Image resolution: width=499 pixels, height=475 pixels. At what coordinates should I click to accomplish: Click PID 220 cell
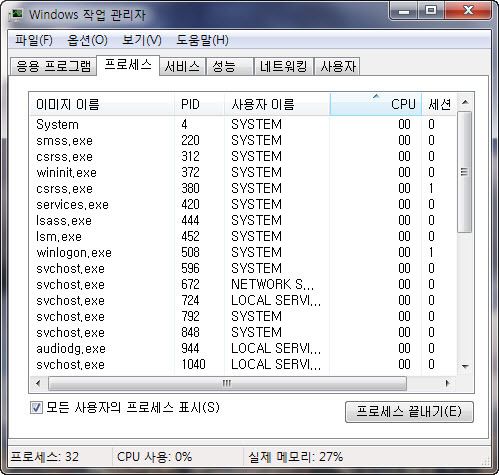tap(190, 140)
